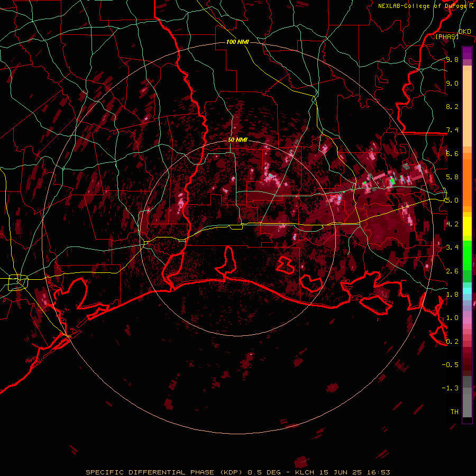Click the 0.2 value on color scale
This screenshot has width=476, height=476.
452,342
